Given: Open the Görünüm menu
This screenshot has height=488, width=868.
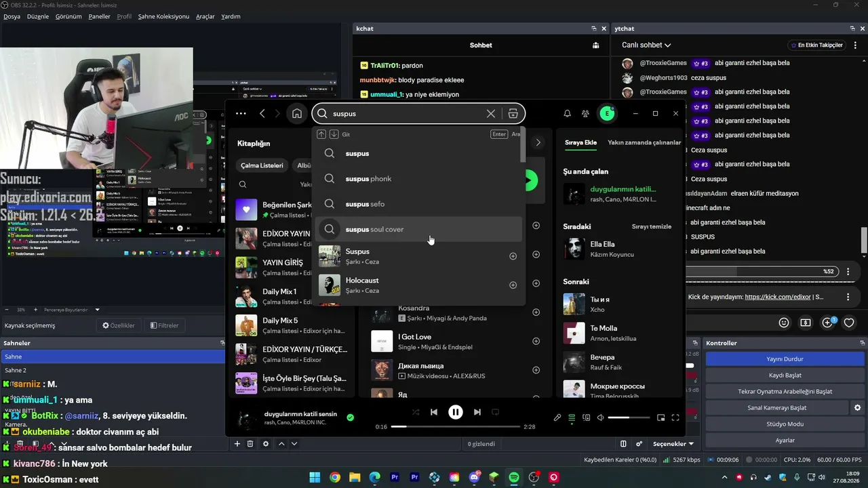Looking at the screenshot, I should click(x=68, y=16).
